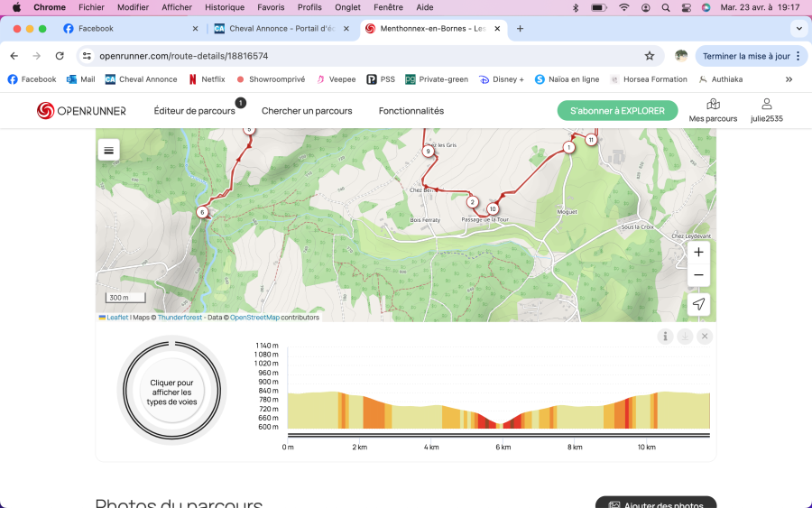Screen dimensions: 812x508
Task: Open Éditeur de parcours
Action: (194, 111)
